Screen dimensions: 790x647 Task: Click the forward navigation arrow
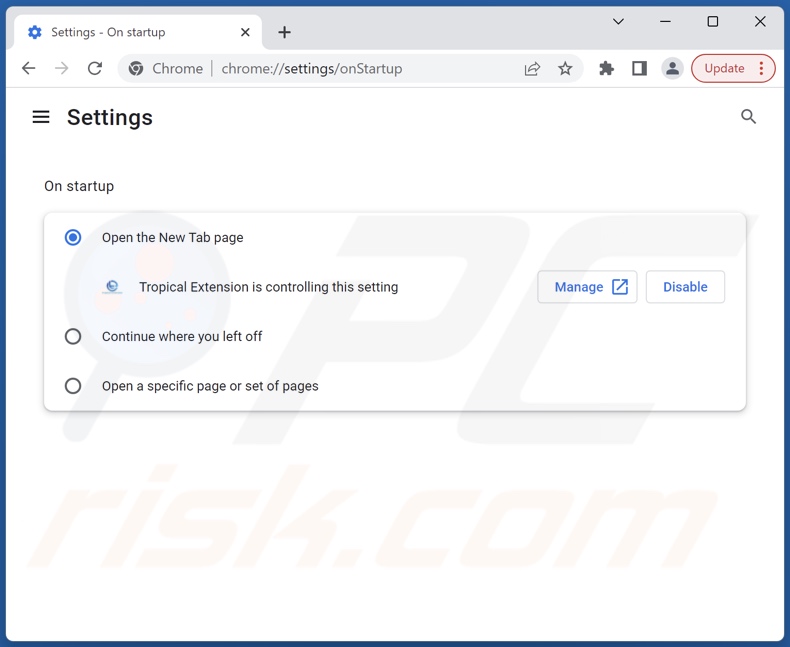point(61,68)
